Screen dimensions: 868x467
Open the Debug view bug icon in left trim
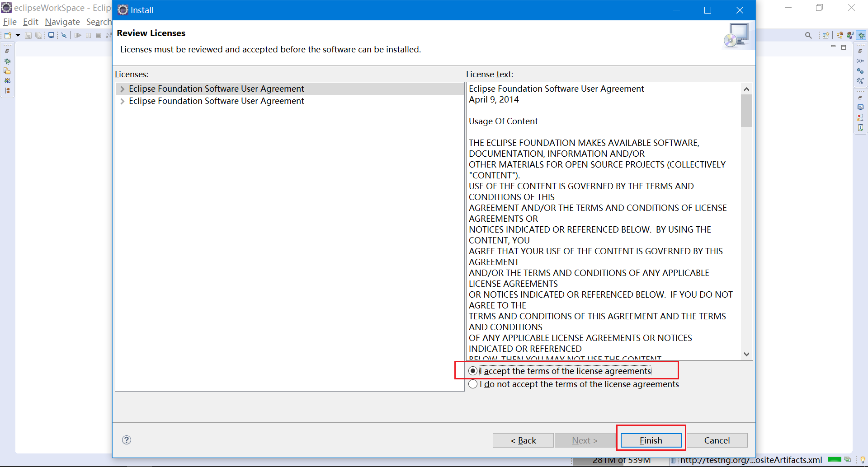tap(7, 61)
